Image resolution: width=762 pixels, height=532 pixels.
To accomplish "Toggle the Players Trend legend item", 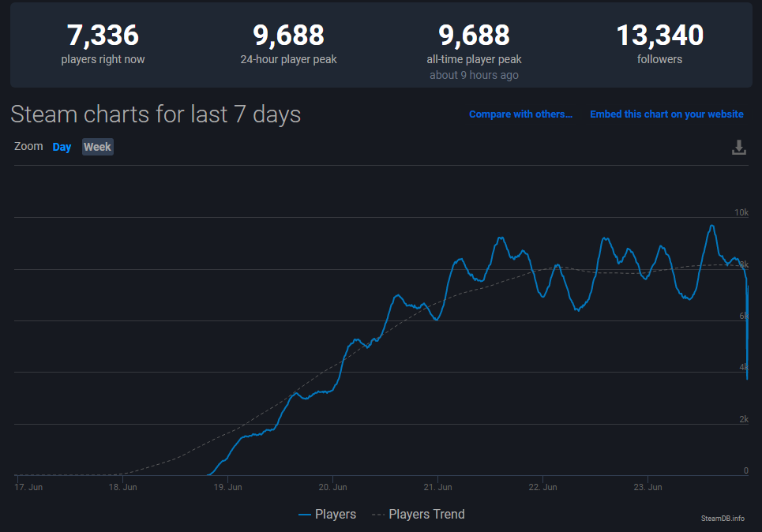I will (418, 515).
